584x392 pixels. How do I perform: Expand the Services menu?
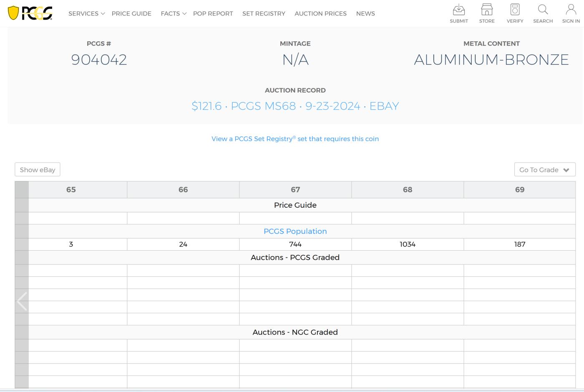tap(86, 13)
